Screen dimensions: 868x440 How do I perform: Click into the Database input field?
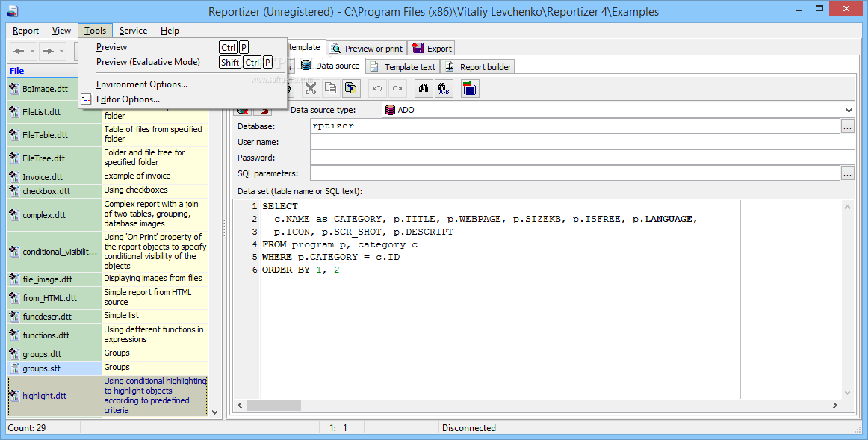point(575,126)
